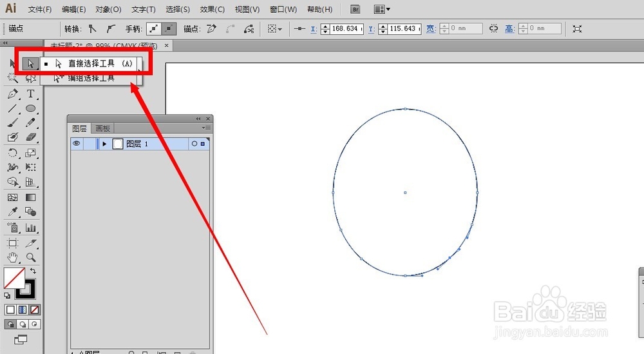The image size is (644, 354).
Task: Select the Scale tool
Action: (30, 153)
